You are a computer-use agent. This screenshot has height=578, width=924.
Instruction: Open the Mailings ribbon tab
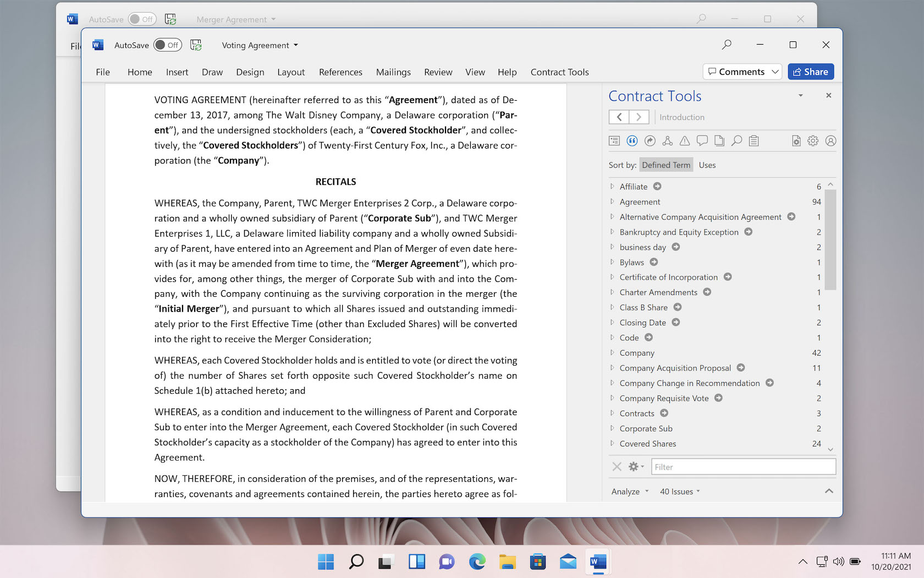(x=393, y=72)
